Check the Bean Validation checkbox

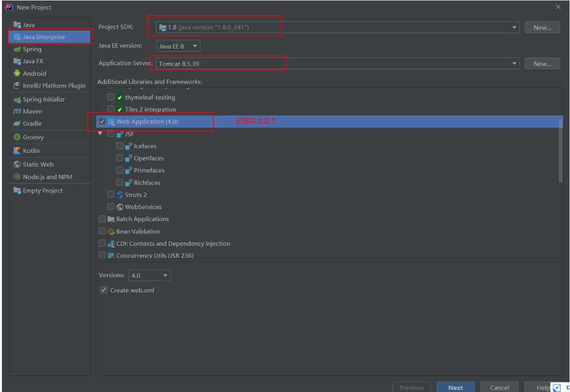click(102, 231)
